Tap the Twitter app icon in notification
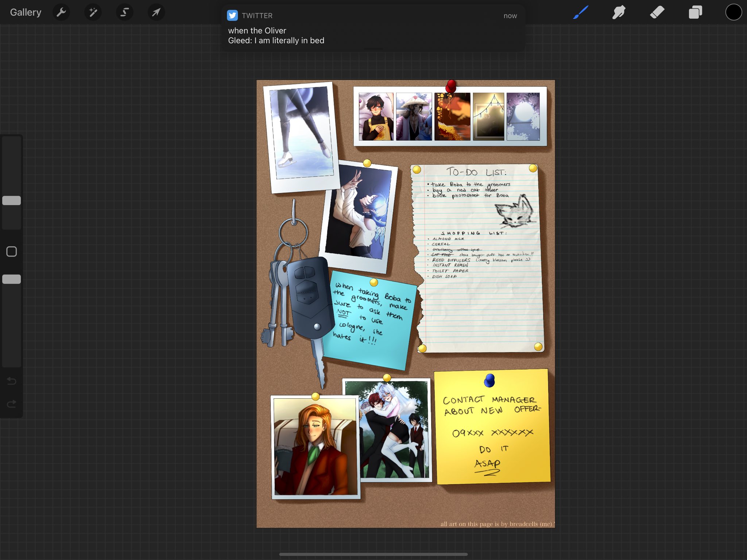Screen dimensions: 747x560 232,15
